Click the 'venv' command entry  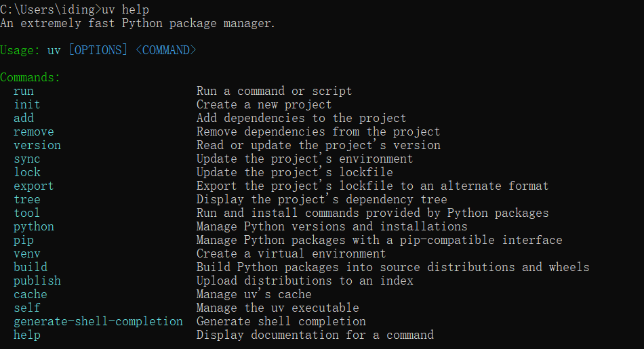27,253
